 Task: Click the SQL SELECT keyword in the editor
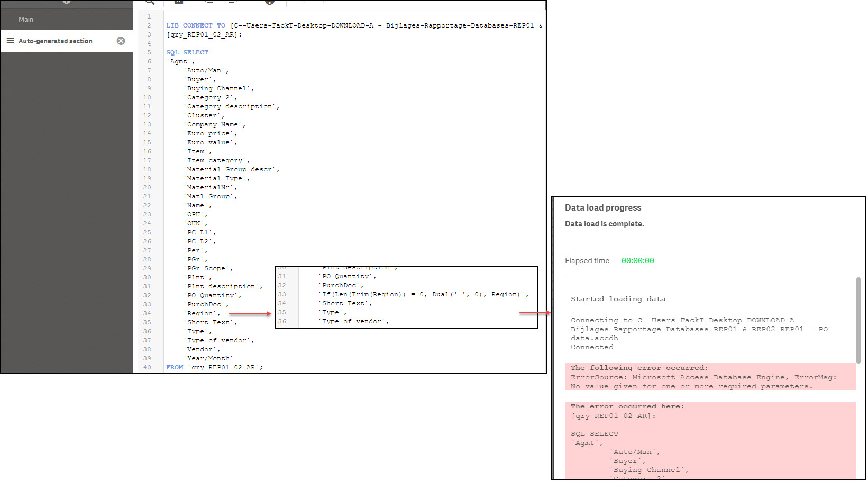(187, 52)
